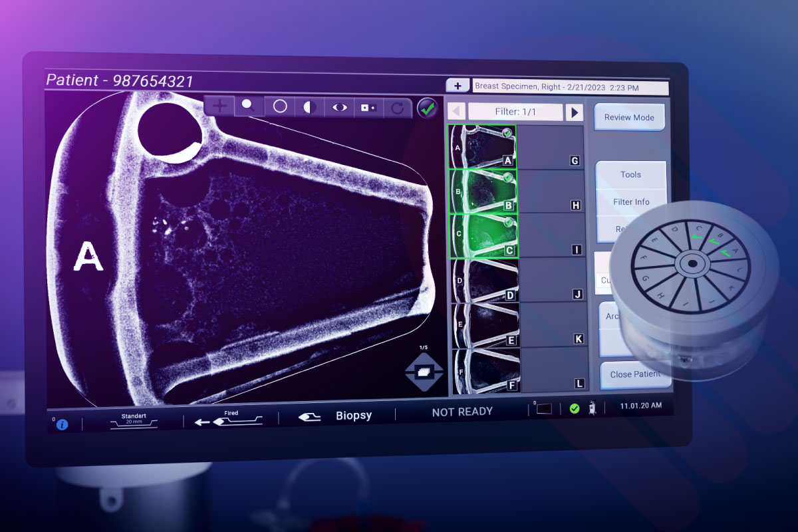Open Filter Info panel

[x=630, y=202]
